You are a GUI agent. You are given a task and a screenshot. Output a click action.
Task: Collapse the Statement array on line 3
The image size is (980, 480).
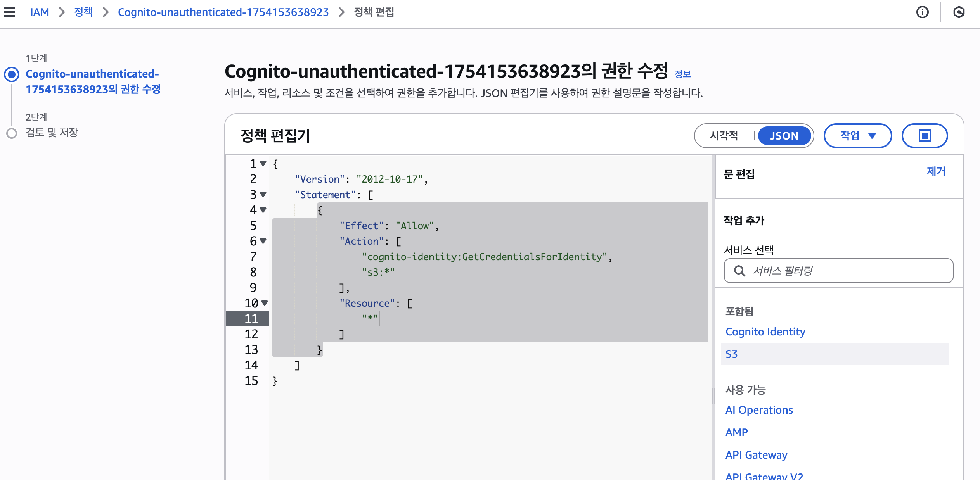(263, 195)
